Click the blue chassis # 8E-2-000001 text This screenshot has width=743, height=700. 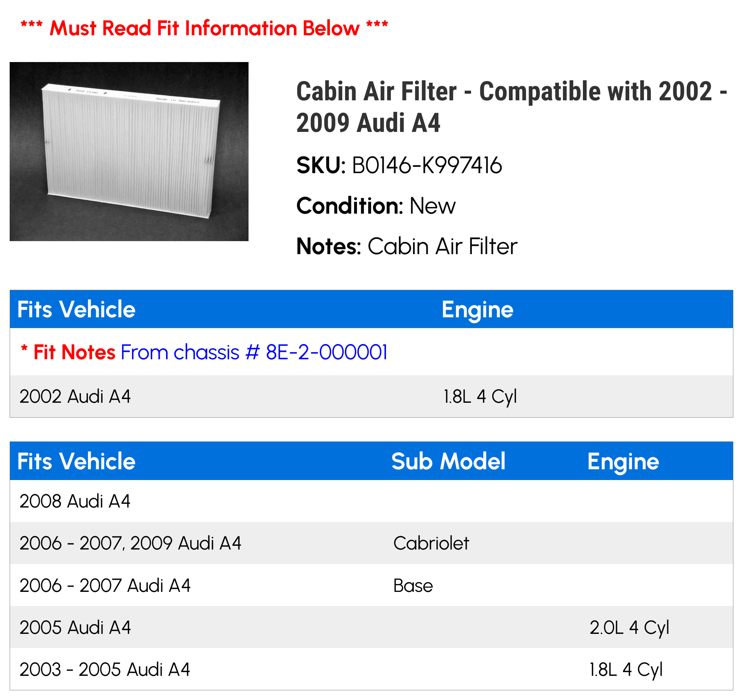[x=254, y=352]
